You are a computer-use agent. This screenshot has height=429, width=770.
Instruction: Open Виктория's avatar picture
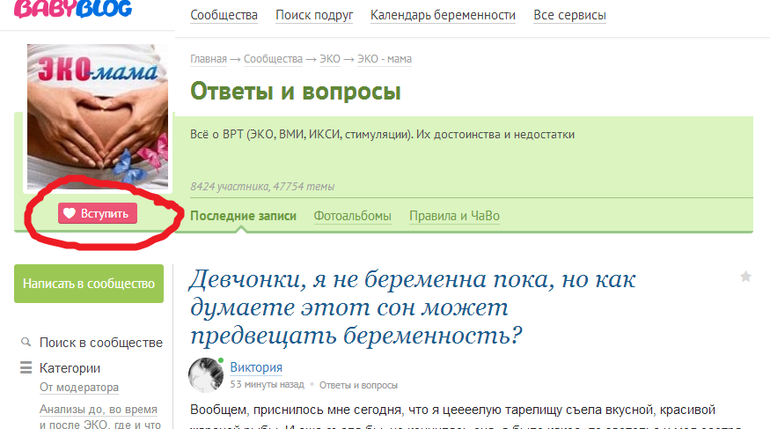206,375
